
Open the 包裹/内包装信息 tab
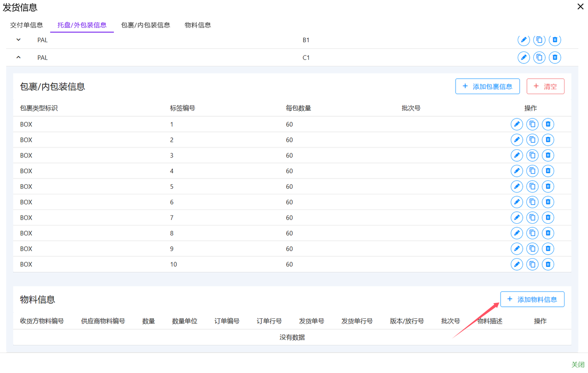(x=146, y=25)
